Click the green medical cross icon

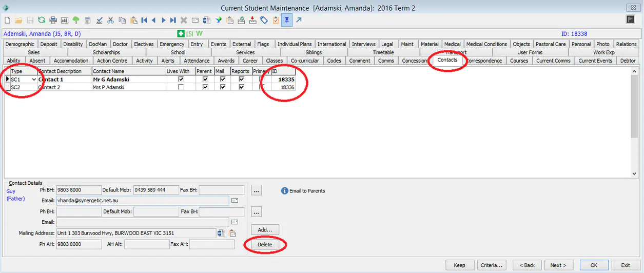[181, 33]
